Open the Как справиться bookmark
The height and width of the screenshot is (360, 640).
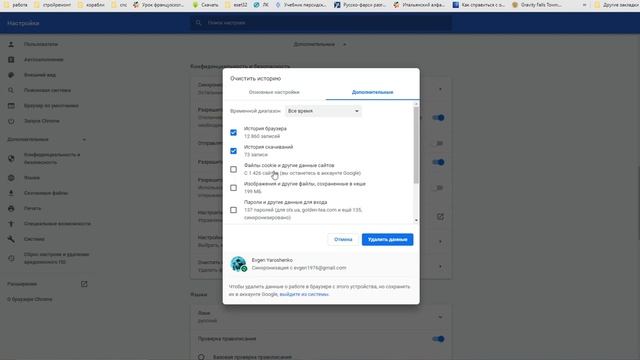[x=478, y=5]
